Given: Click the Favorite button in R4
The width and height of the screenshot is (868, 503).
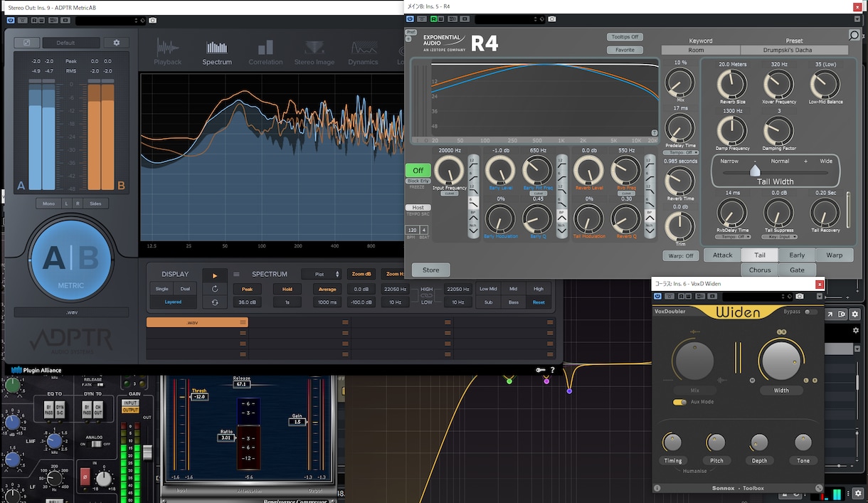Looking at the screenshot, I should click(625, 51).
